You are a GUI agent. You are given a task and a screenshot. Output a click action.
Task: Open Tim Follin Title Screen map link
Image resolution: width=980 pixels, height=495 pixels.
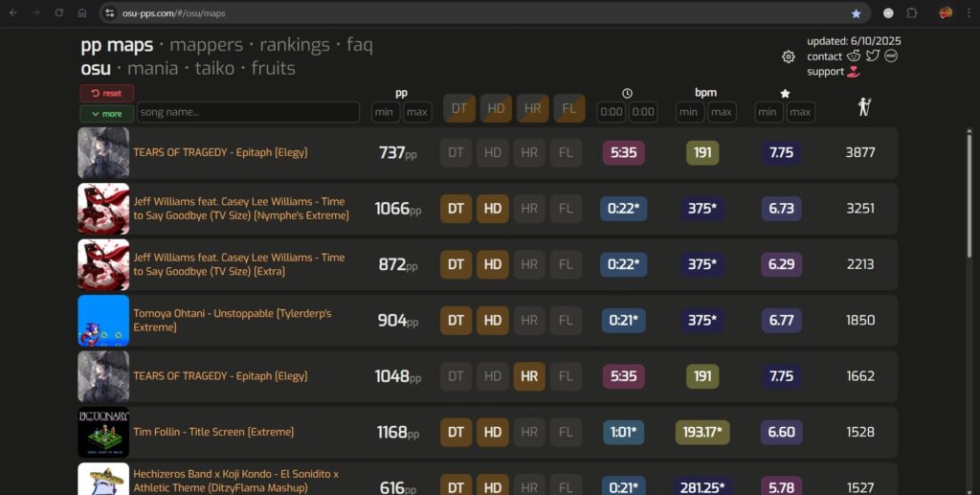point(213,432)
